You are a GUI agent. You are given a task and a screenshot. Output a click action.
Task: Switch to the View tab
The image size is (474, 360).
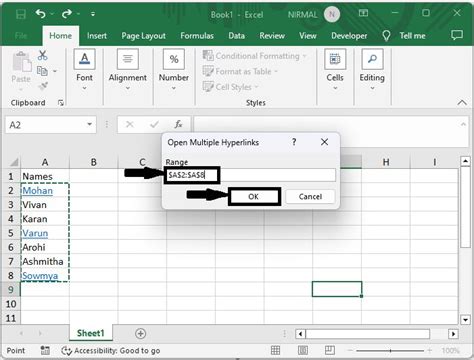(307, 36)
